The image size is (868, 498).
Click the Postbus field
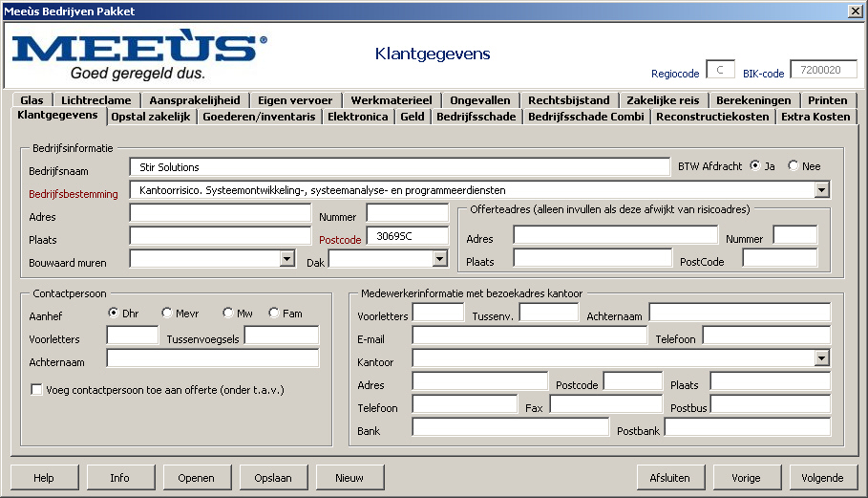coord(771,403)
